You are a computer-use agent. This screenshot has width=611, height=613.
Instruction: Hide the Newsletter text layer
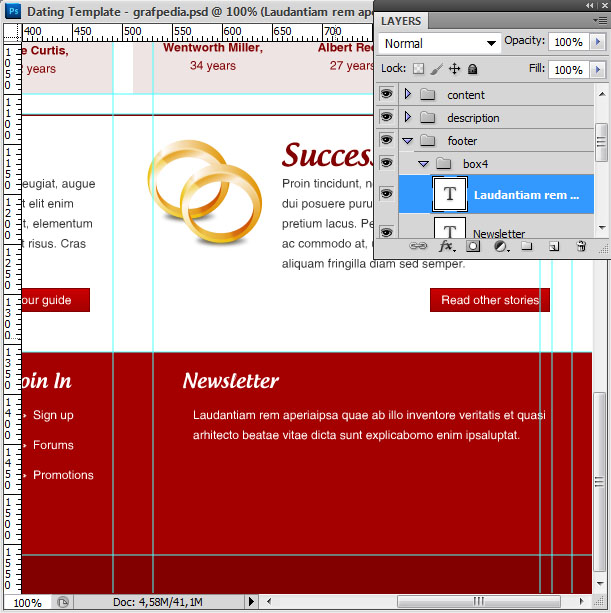tap(386, 232)
